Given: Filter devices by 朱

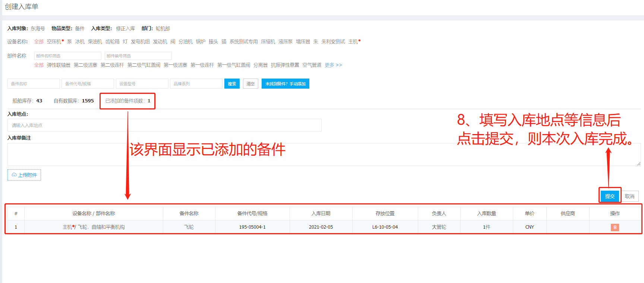Looking at the screenshot, I should tap(316, 42).
